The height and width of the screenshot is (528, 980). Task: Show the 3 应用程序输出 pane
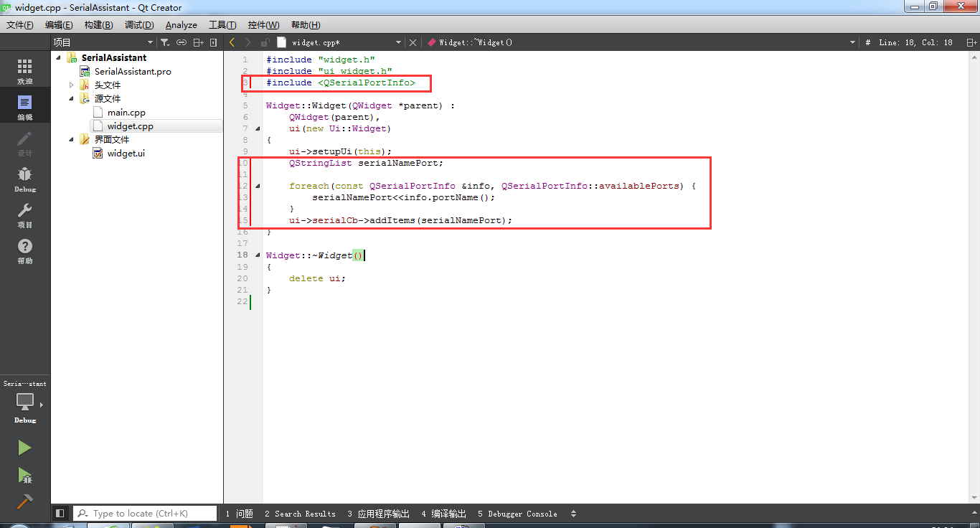(x=379, y=514)
